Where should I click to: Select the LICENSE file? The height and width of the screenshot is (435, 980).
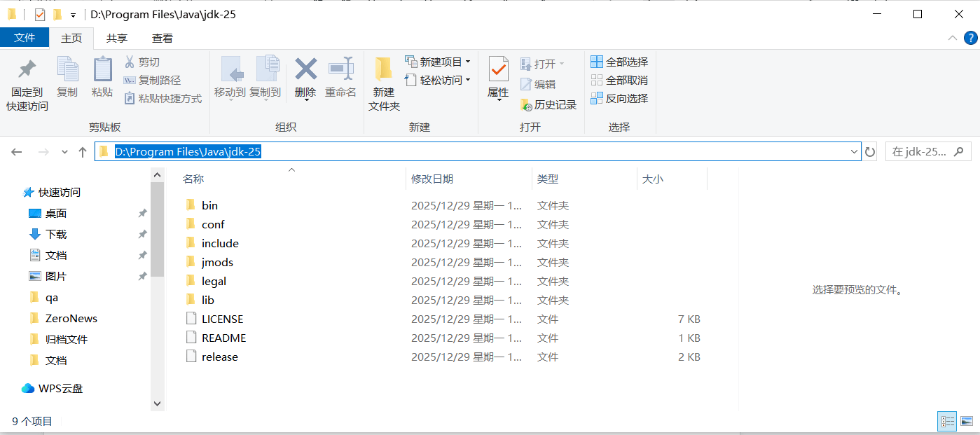(222, 319)
